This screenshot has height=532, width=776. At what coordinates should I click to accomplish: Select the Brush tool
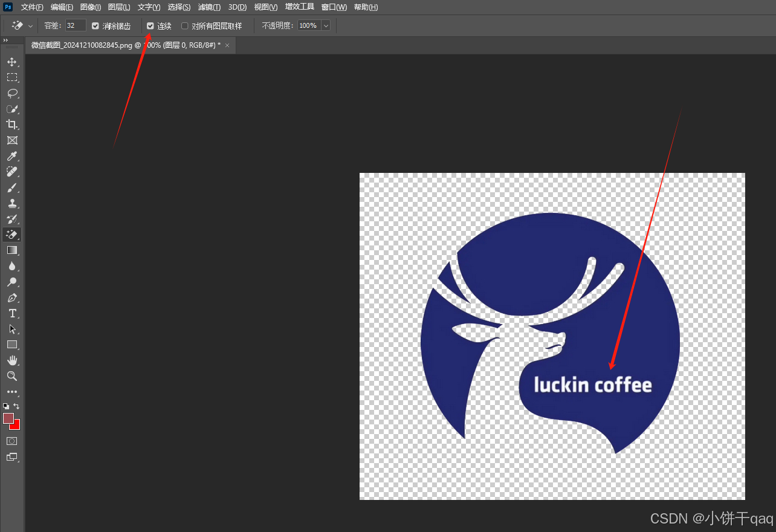[12, 187]
